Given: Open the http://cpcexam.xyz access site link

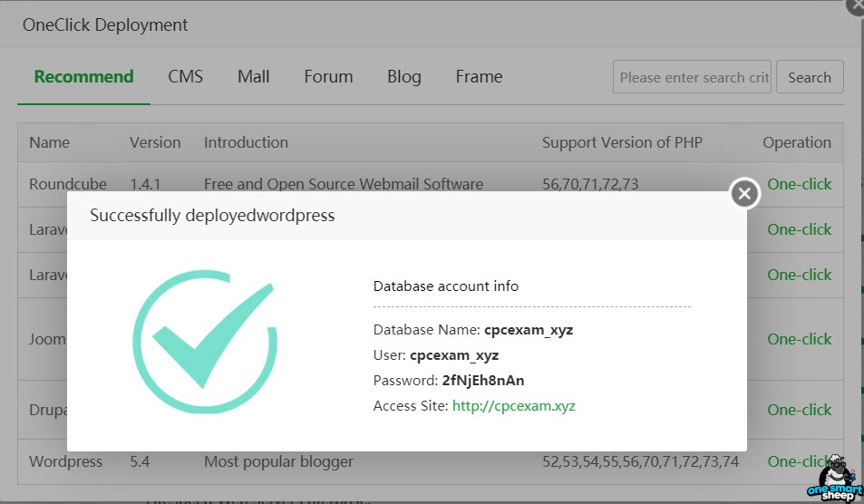Looking at the screenshot, I should [x=513, y=406].
